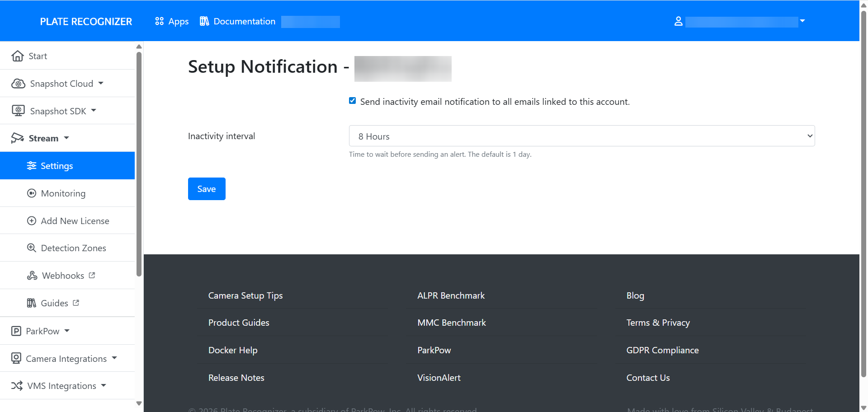
Task: Expand the VMS Integrations menu arrow
Action: 104,385
